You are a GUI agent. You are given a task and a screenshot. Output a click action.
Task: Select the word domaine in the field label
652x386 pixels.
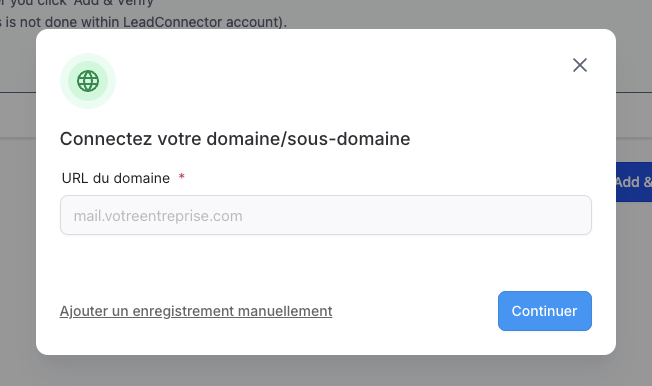[x=142, y=178]
